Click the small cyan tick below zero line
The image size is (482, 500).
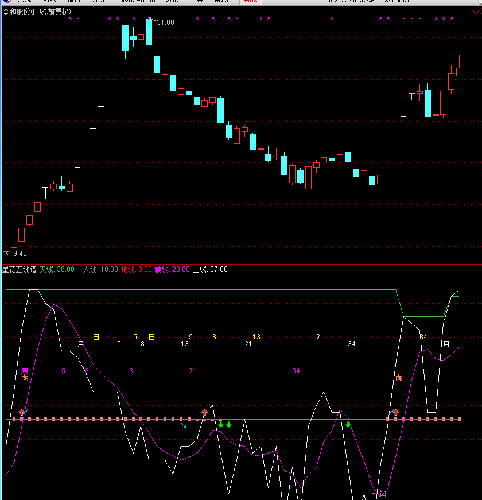click(184, 426)
